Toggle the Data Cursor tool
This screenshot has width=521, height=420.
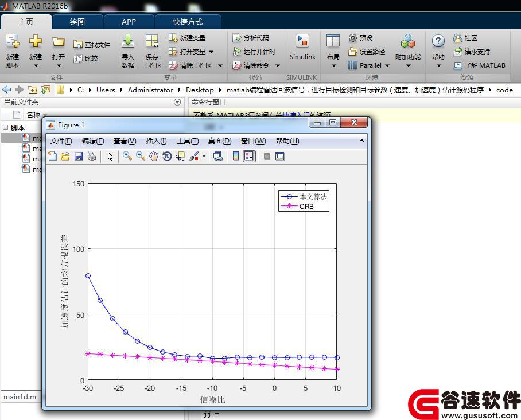[x=180, y=156]
